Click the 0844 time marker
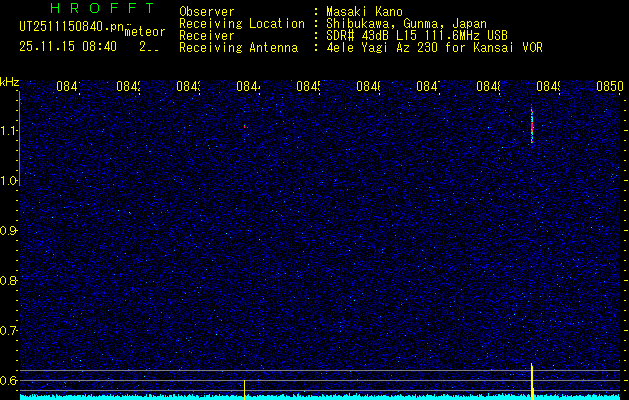This screenshot has height=400, width=629. click(248, 86)
